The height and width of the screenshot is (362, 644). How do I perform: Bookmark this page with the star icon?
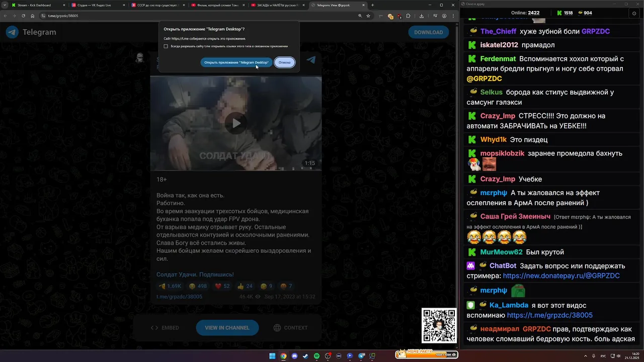(x=368, y=16)
